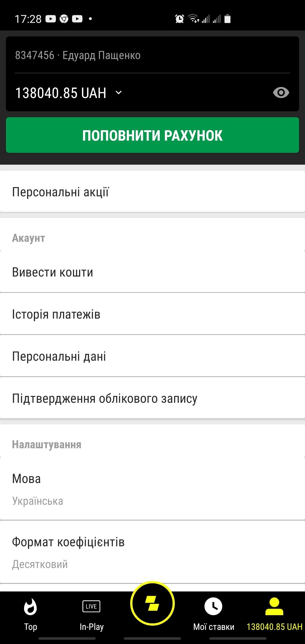
Task: Open Формат коефіцієнтів selector
Action: coord(152,552)
